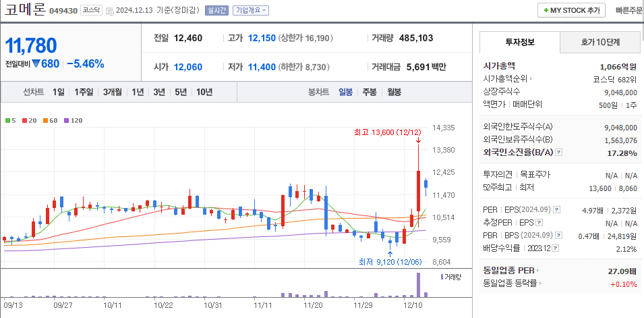Click the help icon beside PER EPS(2024.09)

pyautogui.click(x=556, y=210)
